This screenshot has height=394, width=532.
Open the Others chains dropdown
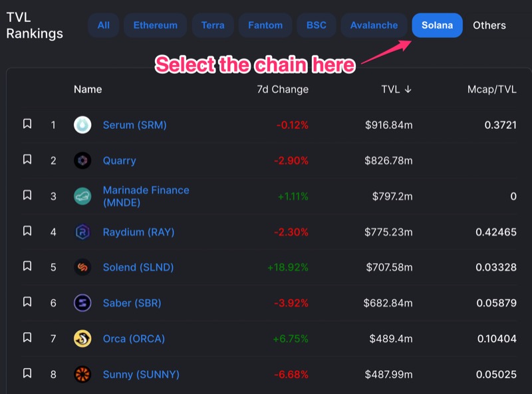pyautogui.click(x=489, y=25)
